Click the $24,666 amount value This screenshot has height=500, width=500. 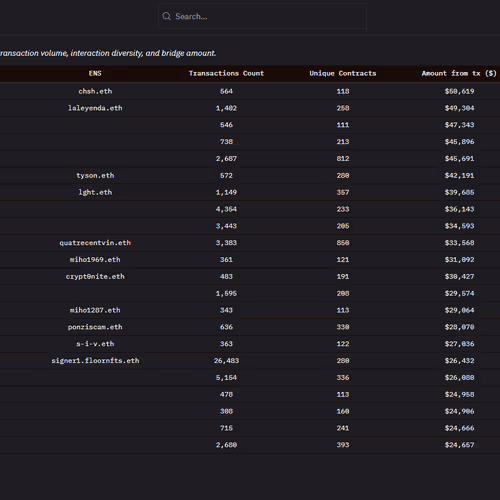tap(459, 428)
